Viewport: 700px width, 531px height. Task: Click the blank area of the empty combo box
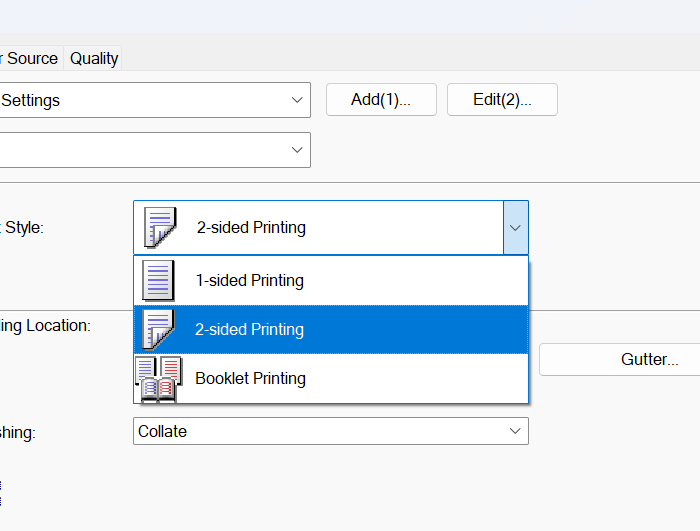click(140, 150)
